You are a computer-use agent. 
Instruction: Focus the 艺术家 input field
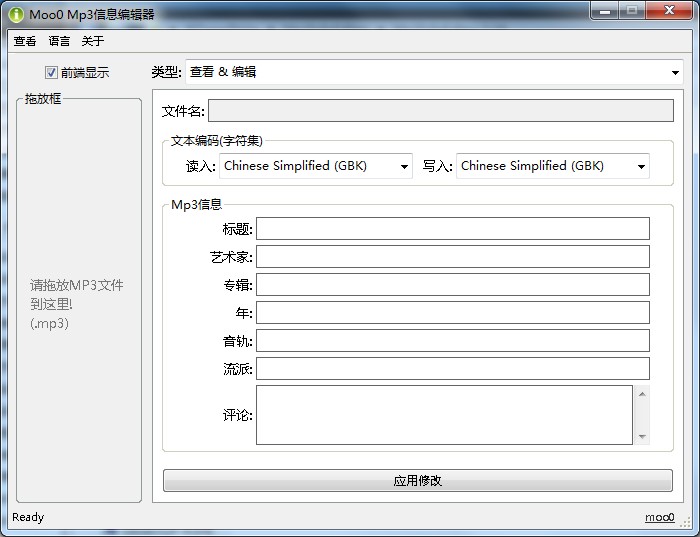453,257
